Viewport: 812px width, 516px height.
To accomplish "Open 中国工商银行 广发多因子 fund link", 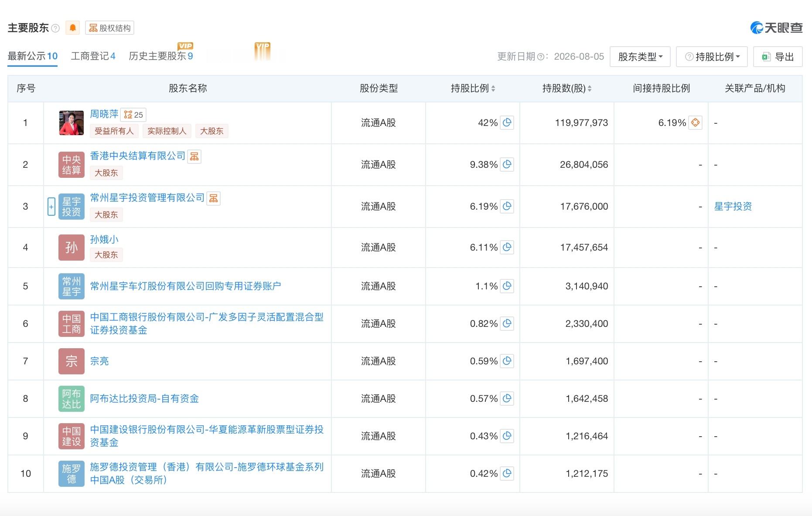I will [207, 323].
